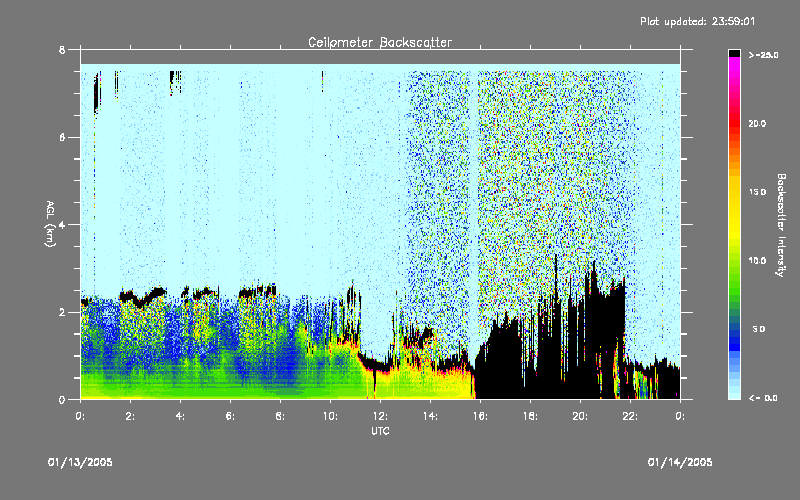Click the x-axis tick label '18:'
The height and width of the screenshot is (500, 800).
530,416
